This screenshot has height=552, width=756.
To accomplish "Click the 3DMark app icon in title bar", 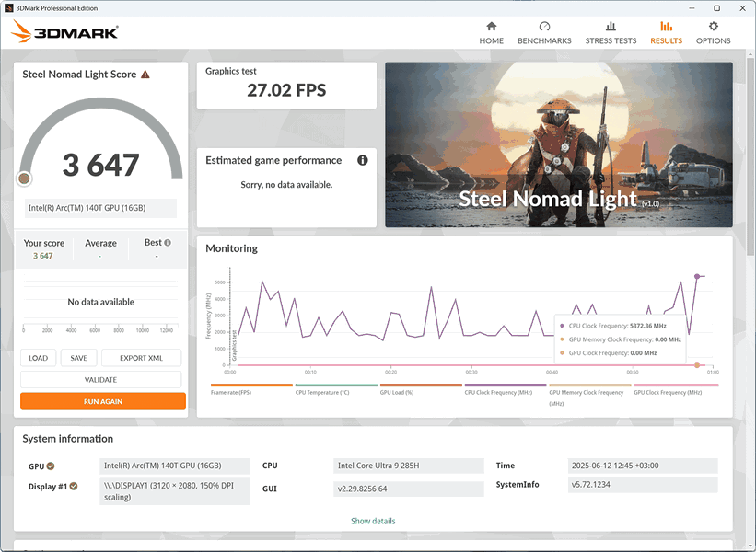I will (x=8, y=8).
